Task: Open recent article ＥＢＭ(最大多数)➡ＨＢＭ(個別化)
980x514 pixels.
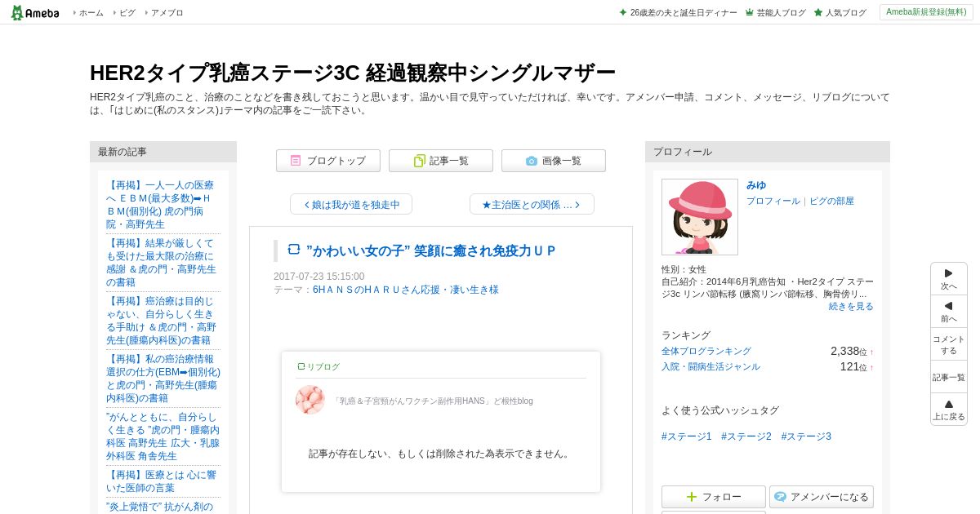Action: pos(163,205)
